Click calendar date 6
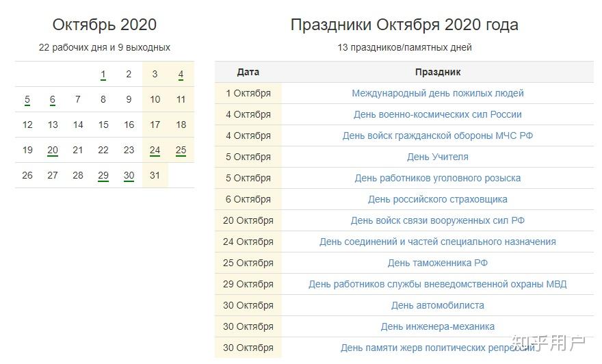 point(53,100)
